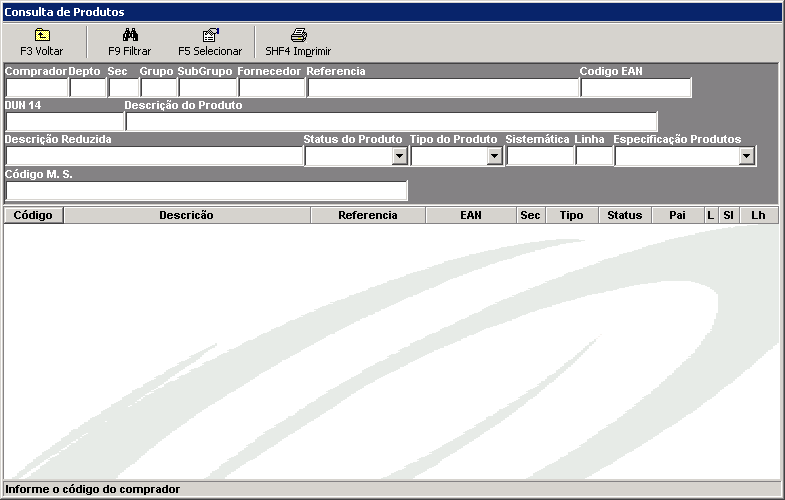Click the F5 Selecionar icon
This screenshot has height=500, width=785.
(211, 35)
